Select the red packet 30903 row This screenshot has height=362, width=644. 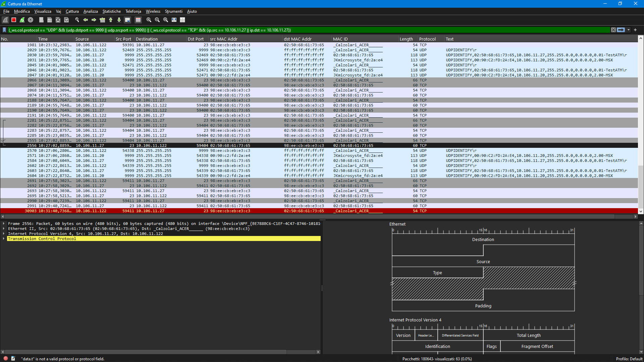[319, 211]
